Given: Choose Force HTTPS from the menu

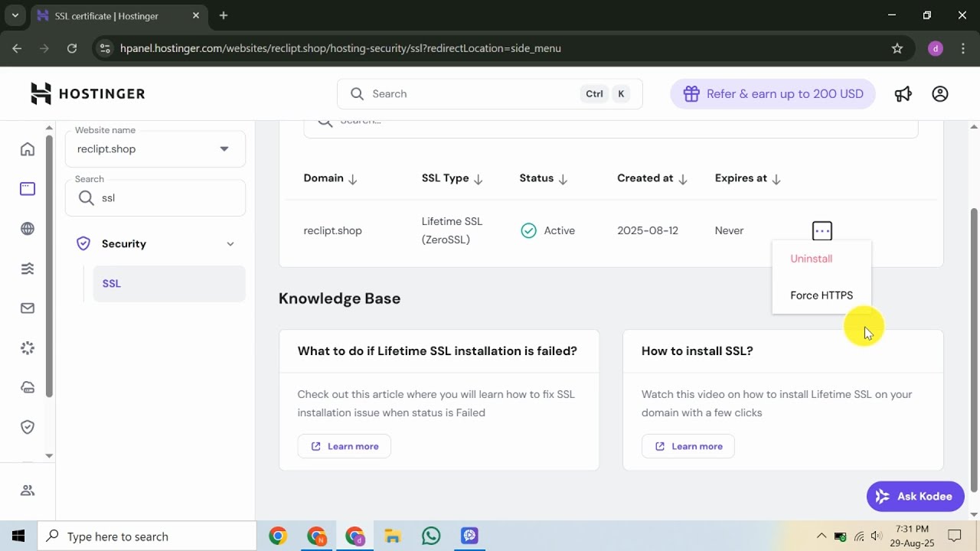Looking at the screenshot, I should click(x=821, y=295).
